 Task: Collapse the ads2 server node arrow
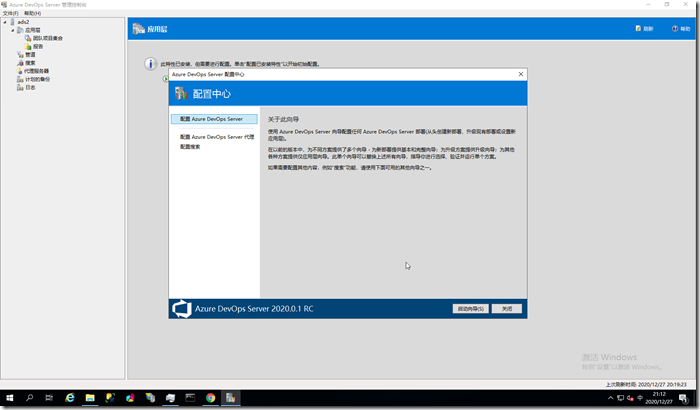pyautogui.click(x=5, y=22)
